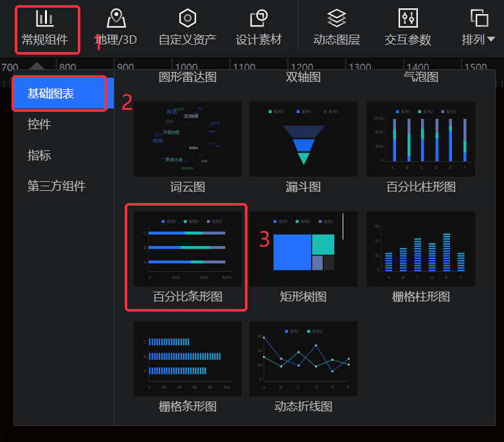The image size is (504, 442).
Task: Add the 矩形树图 treemap chart
Action: 303,249
